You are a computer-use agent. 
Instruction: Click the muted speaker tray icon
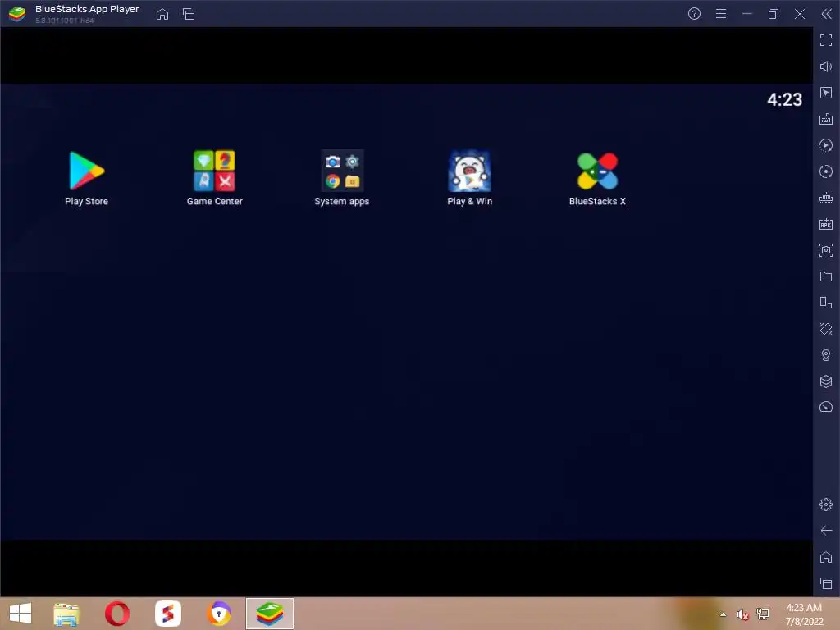[x=742, y=614]
